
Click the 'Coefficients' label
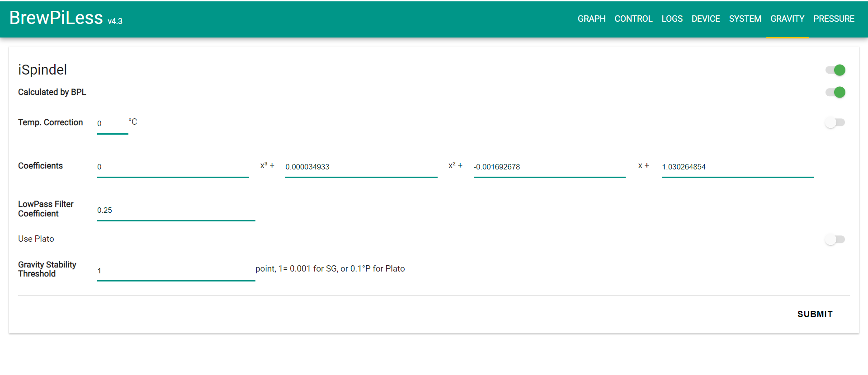[40, 166]
